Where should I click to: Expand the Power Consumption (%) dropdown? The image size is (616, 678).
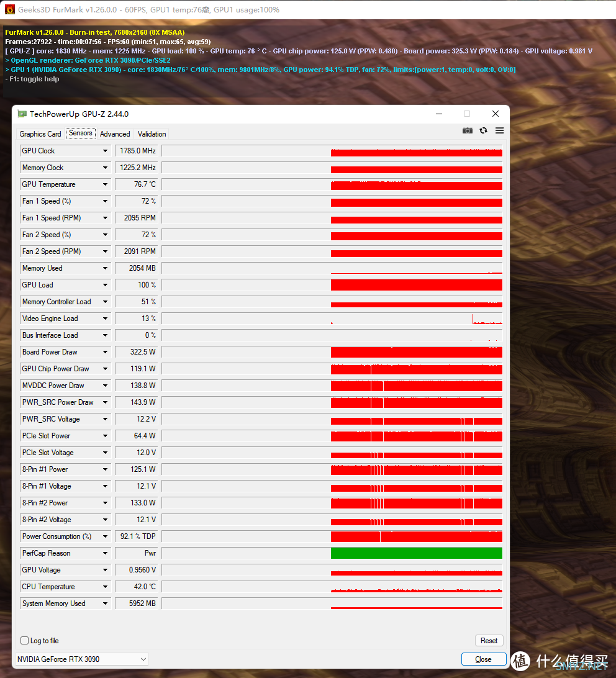pos(105,536)
